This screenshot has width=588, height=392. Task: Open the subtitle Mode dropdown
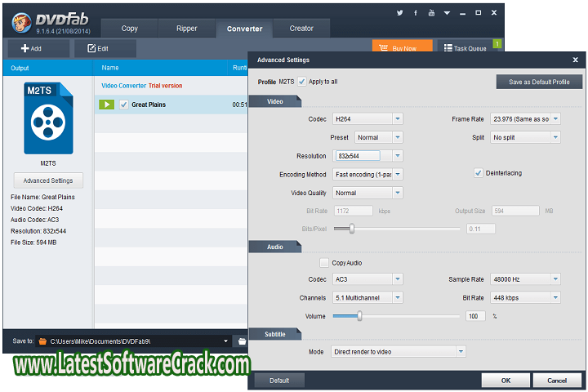pos(399,352)
